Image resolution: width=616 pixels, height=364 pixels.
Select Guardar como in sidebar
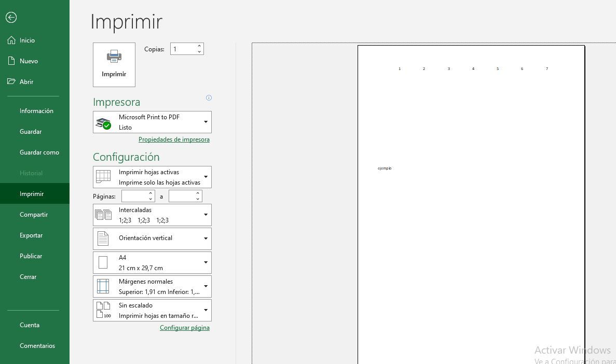tap(39, 152)
